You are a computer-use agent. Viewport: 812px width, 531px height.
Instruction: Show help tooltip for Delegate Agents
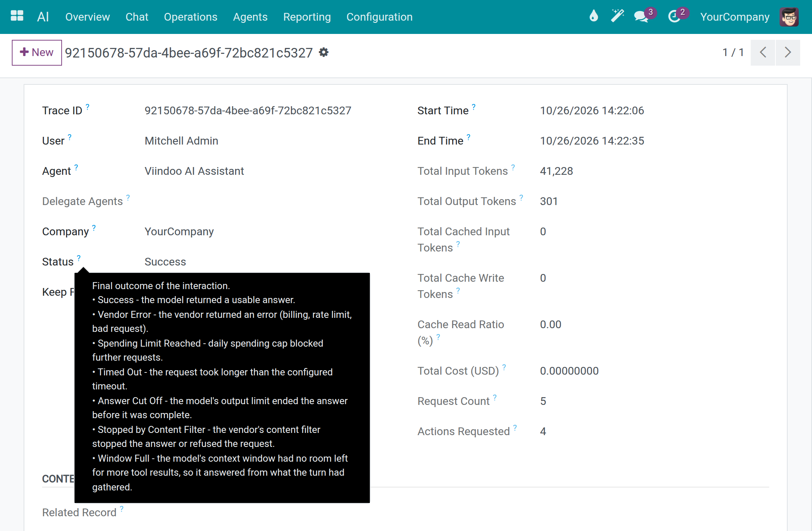point(128,197)
